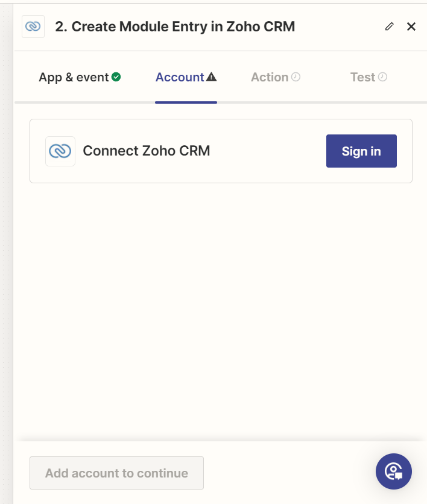
Task: Go to the Test tab
Action: coord(362,77)
